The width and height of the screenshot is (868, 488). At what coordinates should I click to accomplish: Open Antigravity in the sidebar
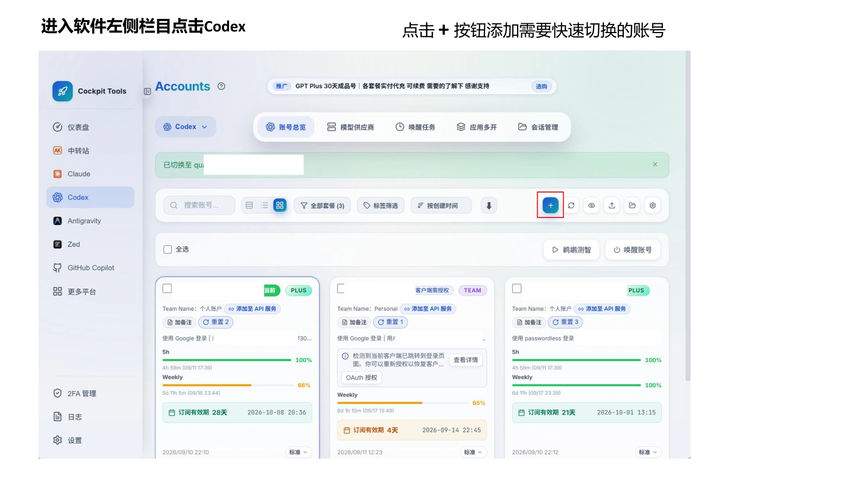[x=90, y=221]
